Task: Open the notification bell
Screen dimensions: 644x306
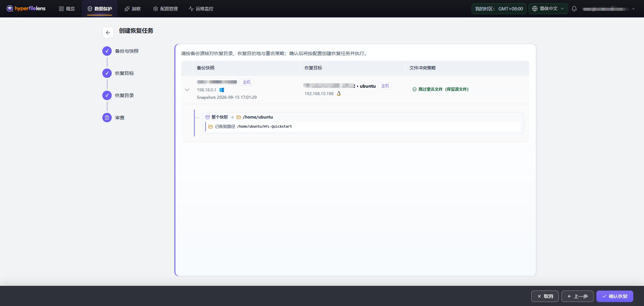Action: coord(574,9)
